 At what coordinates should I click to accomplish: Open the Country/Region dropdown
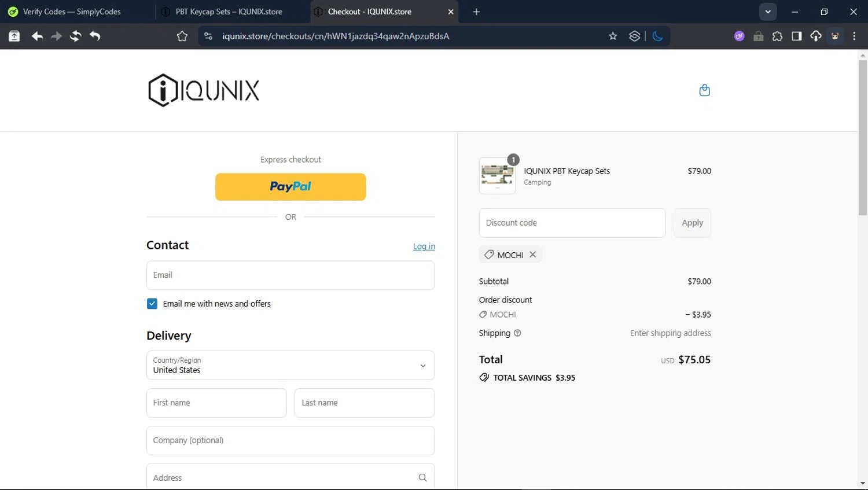point(290,365)
